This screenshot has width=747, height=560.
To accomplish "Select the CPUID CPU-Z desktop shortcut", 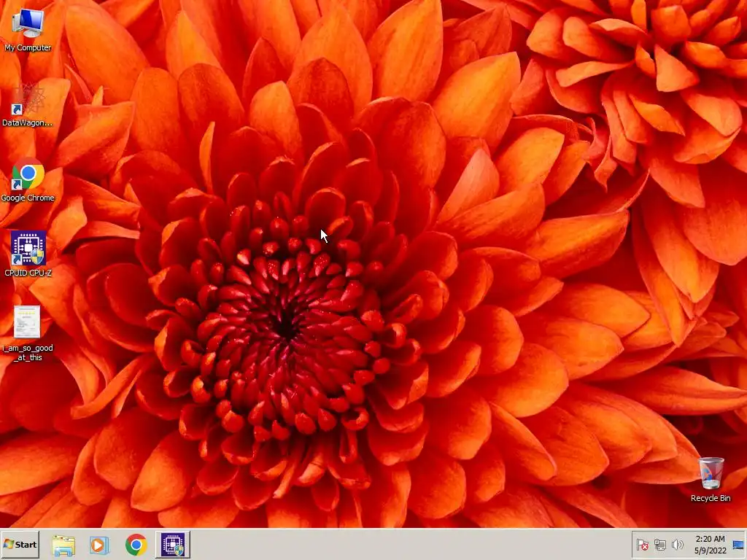I will click(x=28, y=248).
